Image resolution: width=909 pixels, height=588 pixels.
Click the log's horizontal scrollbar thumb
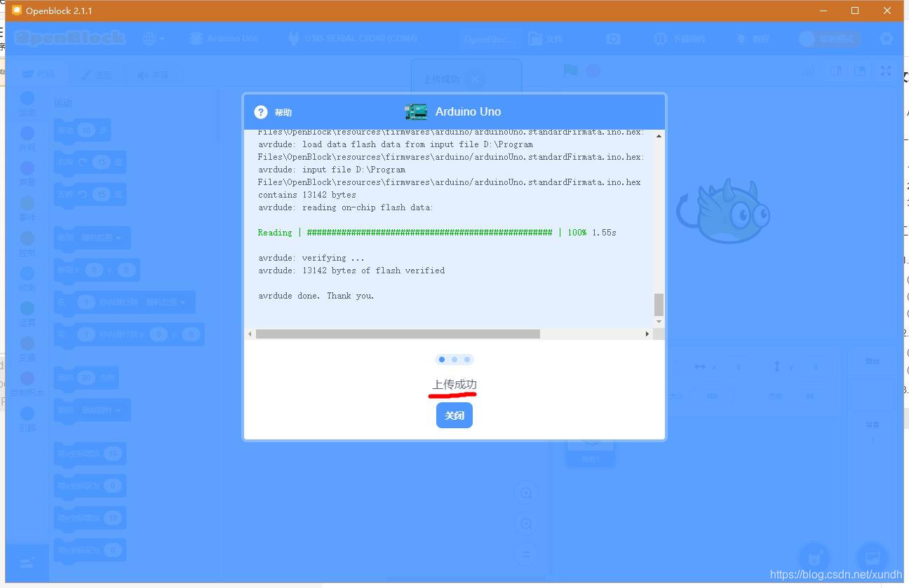(398, 334)
